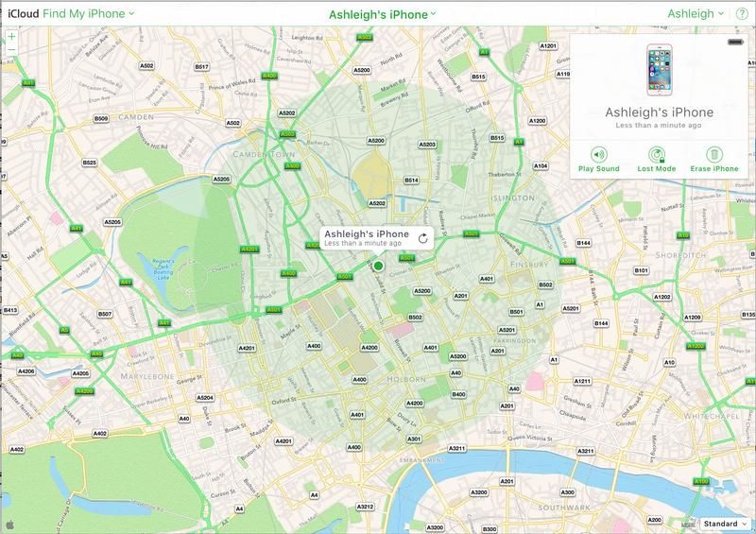This screenshot has width=756, height=534.
Task: Click the Oxford St road label
Action: coord(284,401)
